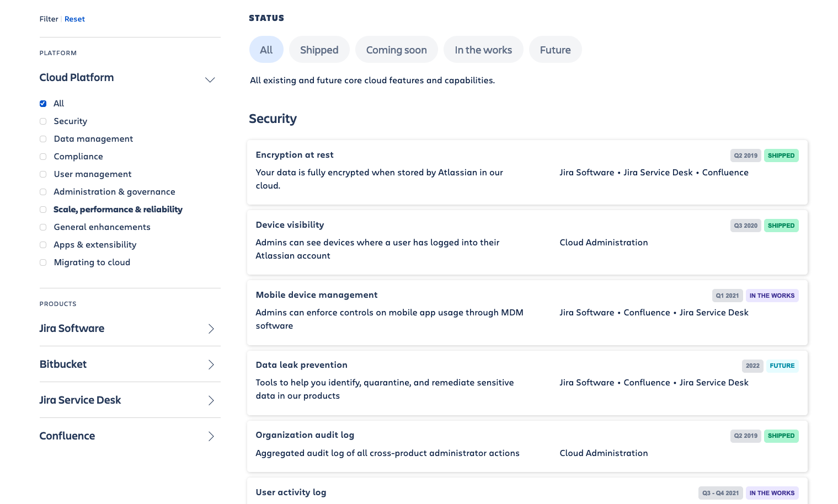Open the Bitbucket product heading
This screenshot has width=838, height=504.
pyautogui.click(x=63, y=364)
